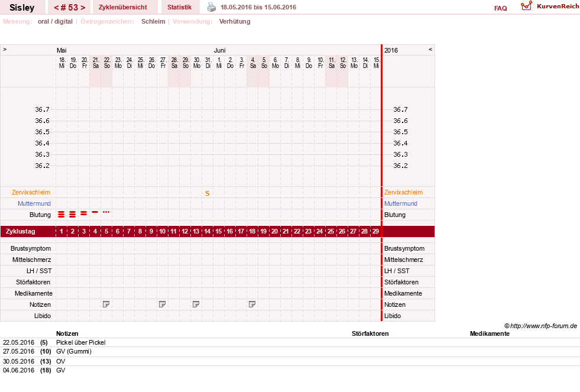The image size is (580, 392).
Task: Click the '2016' year label
Action: click(x=391, y=50)
